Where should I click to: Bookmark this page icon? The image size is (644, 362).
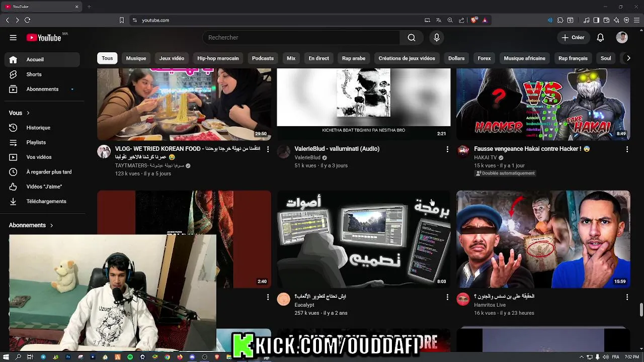coord(121,20)
